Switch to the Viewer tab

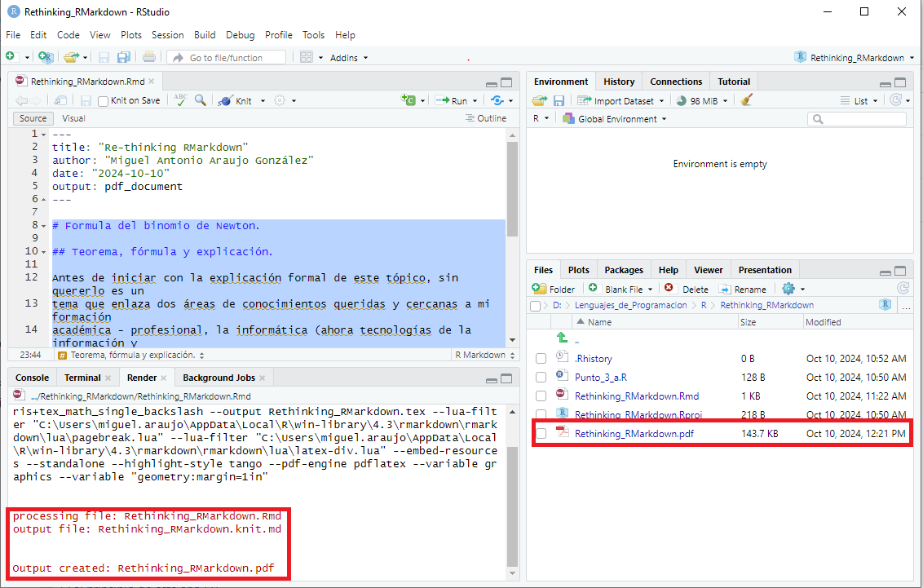pyautogui.click(x=708, y=270)
